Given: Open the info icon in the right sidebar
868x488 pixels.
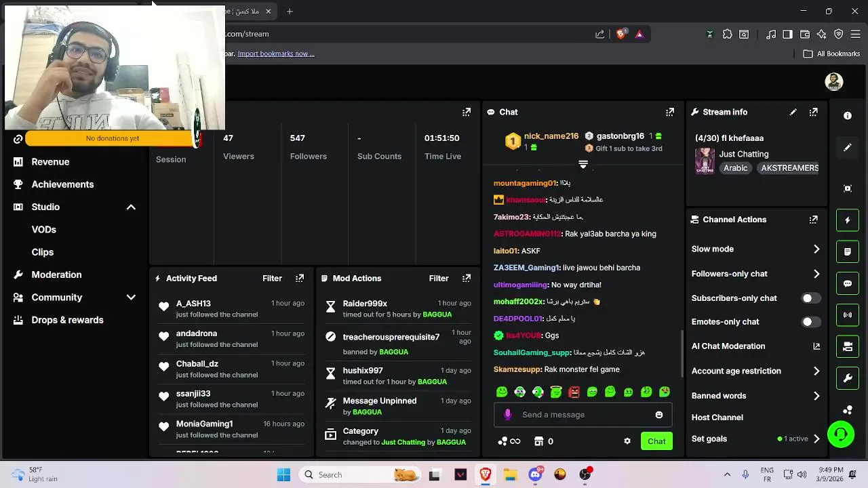Looking at the screenshot, I should pos(848,116).
